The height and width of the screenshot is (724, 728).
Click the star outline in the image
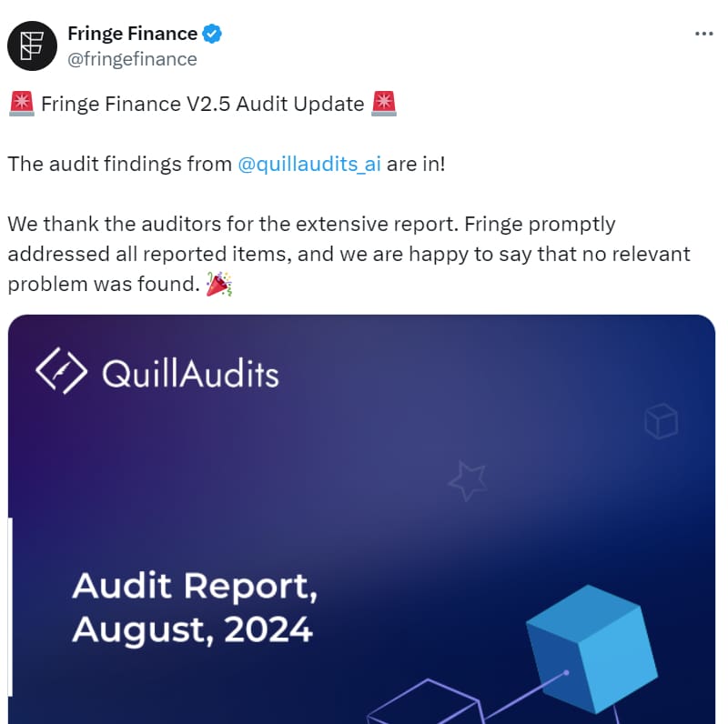[x=468, y=480]
